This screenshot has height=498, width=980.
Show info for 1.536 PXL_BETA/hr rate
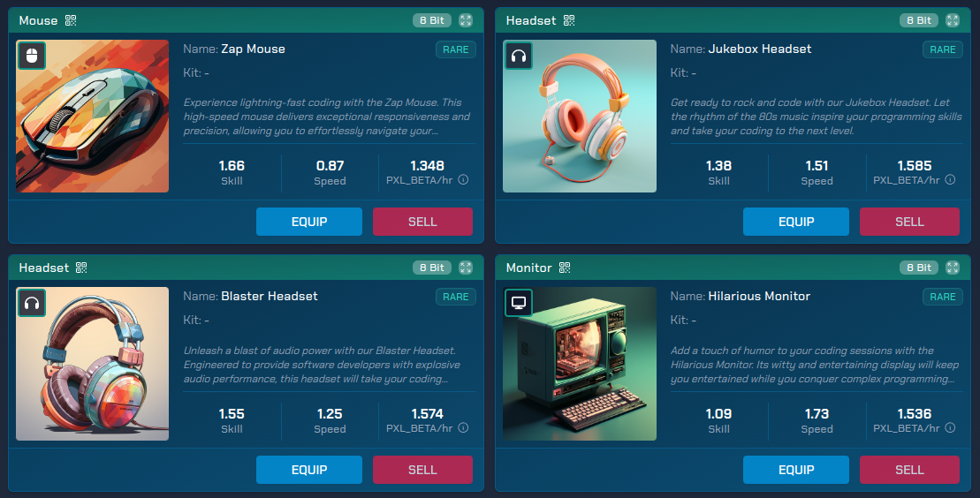click(x=950, y=427)
